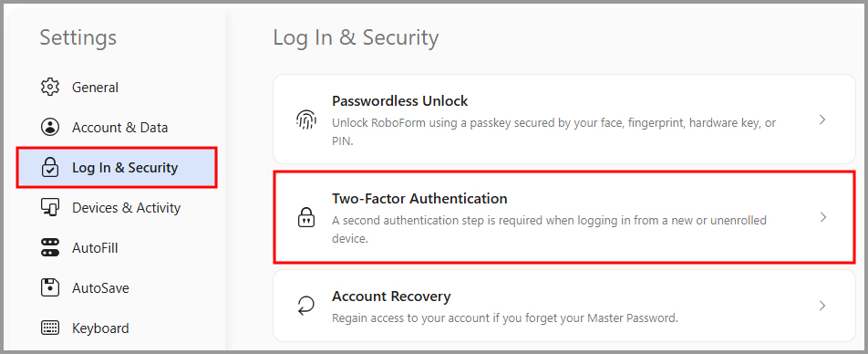Click the AutoFill icon in sidebar
868x354 pixels.
point(50,247)
